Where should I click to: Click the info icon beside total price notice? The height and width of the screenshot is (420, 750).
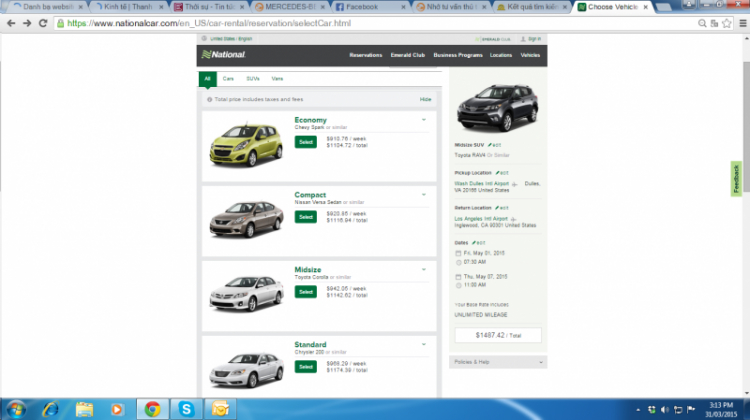[x=210, y=99]
